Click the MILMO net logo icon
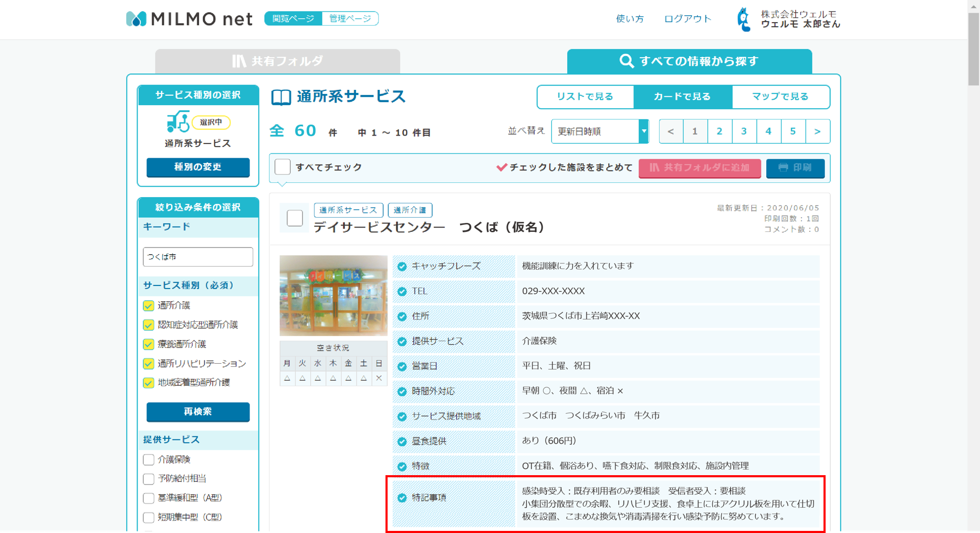This screenshot has height=533, width=980. tap(136, 19)
